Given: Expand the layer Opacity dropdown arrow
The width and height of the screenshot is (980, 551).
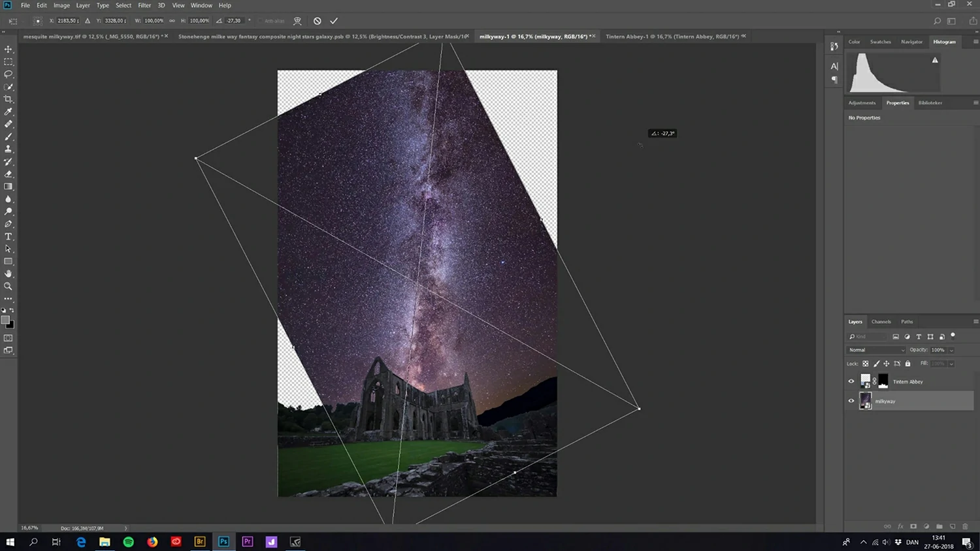Looking at the screenshot, I should tap(951, 350).
